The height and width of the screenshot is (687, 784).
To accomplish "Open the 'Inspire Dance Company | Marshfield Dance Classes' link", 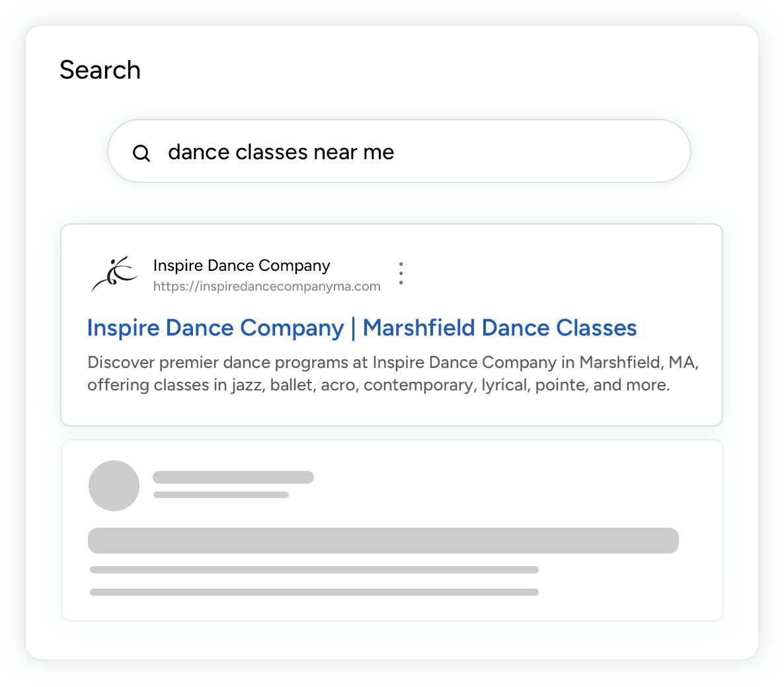I will tap(362, 328).
